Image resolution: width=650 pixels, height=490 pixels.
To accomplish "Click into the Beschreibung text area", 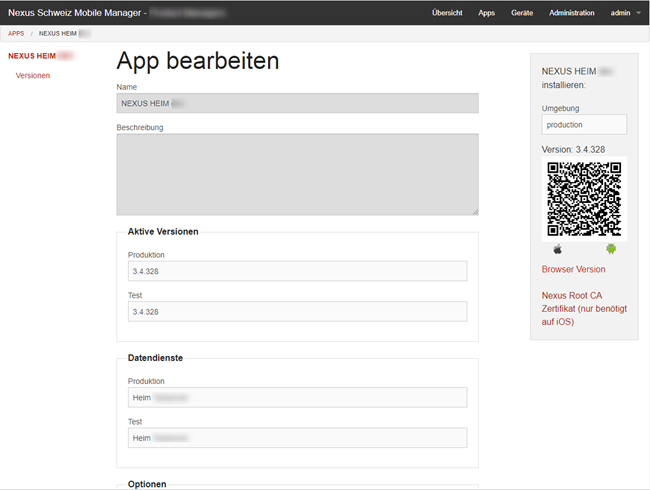I will (297, 174).
